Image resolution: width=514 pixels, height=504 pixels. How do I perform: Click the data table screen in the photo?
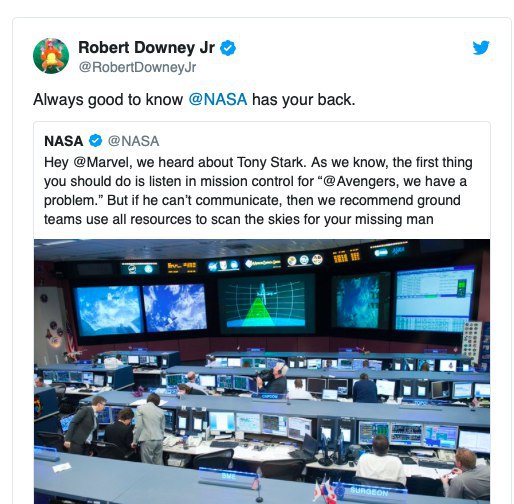(434, 299)
